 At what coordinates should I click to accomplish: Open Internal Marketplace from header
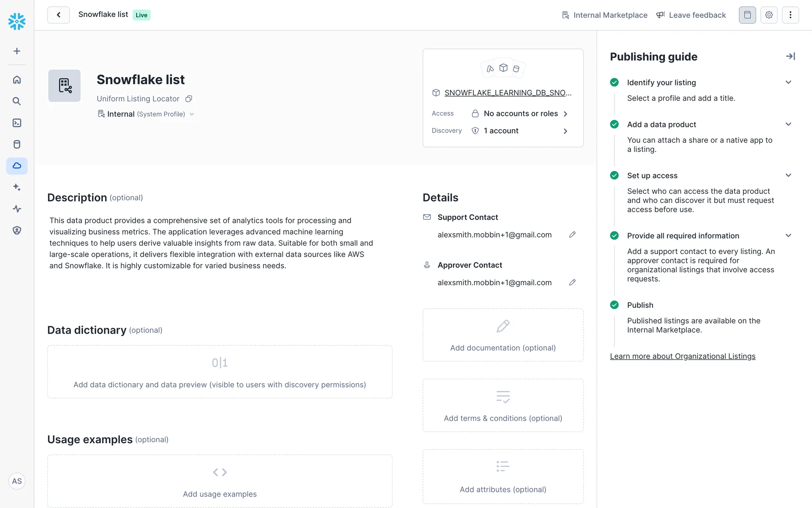pos(605,15)
